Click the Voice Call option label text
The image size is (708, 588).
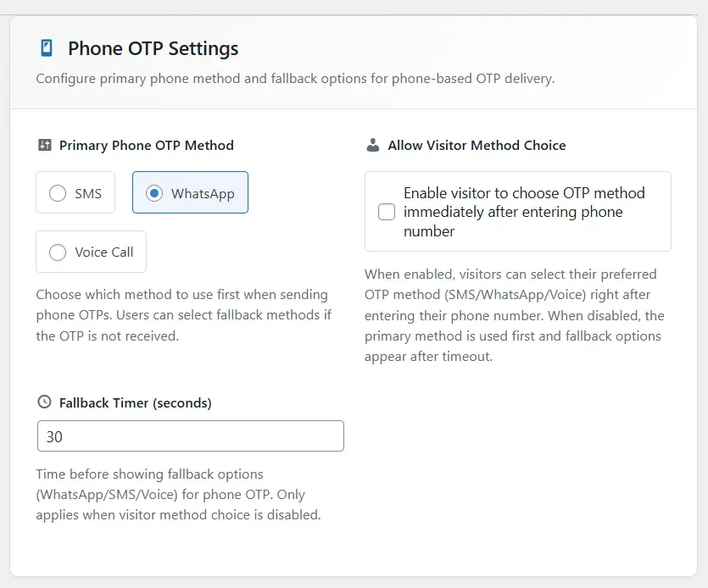(104, 252)
